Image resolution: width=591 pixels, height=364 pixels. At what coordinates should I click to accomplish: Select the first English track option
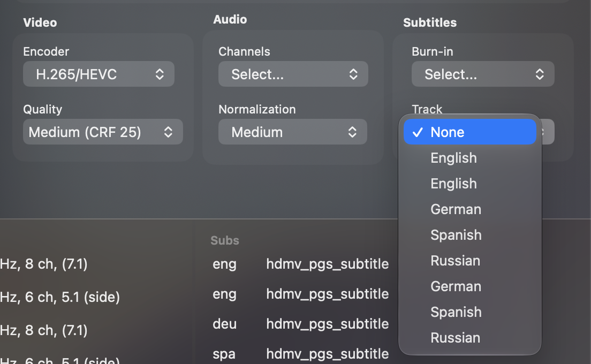click(470, 158)
